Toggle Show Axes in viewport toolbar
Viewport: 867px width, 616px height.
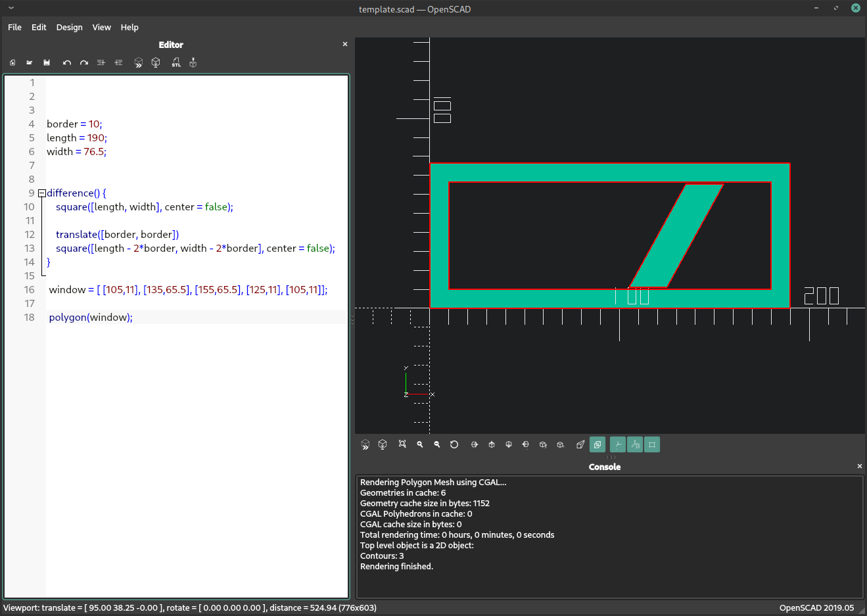point(618,444)
